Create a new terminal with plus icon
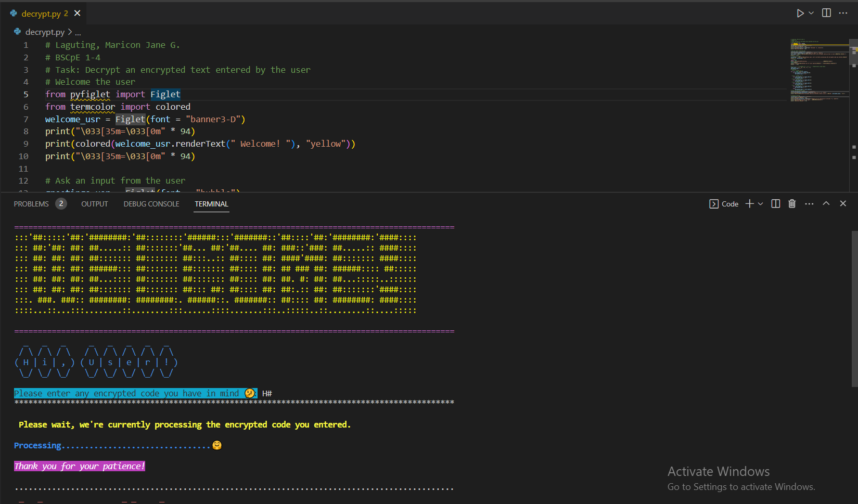 coord(749,204)
